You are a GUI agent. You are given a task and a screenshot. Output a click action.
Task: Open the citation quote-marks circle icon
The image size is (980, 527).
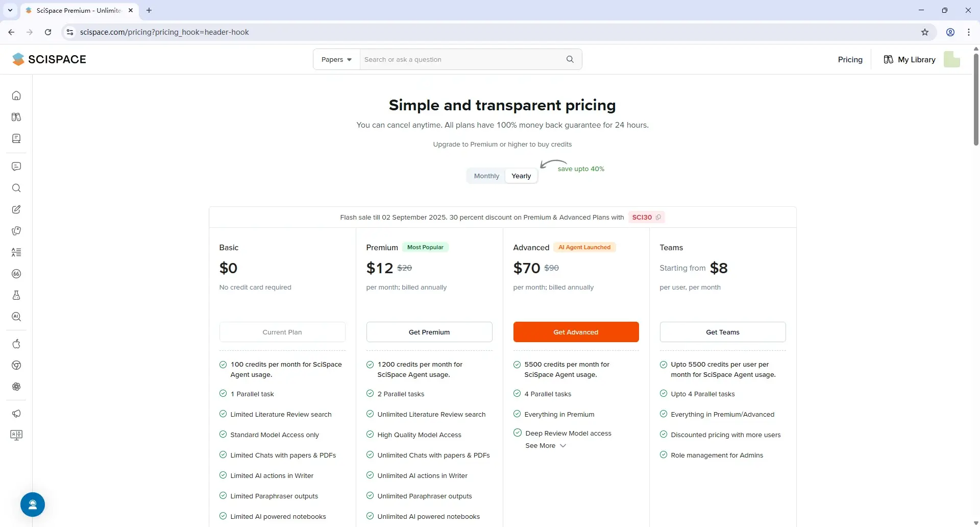[x=16, y=274]
